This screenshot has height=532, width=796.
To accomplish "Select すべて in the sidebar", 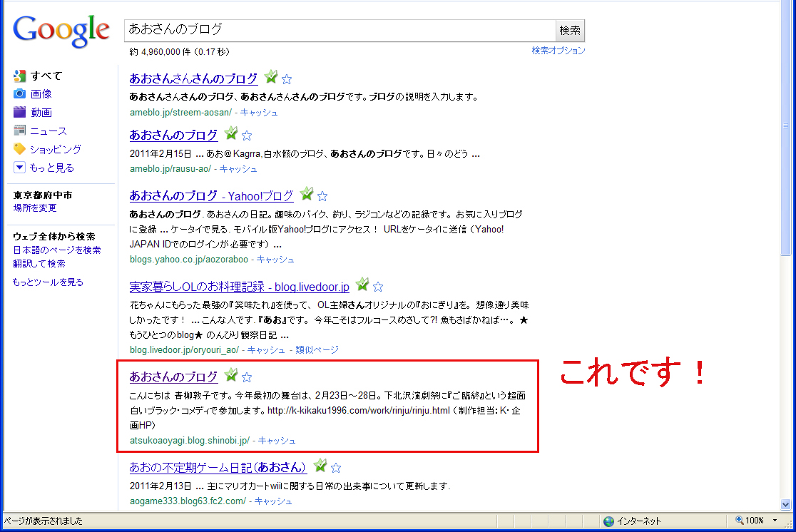I will point(46,76).
